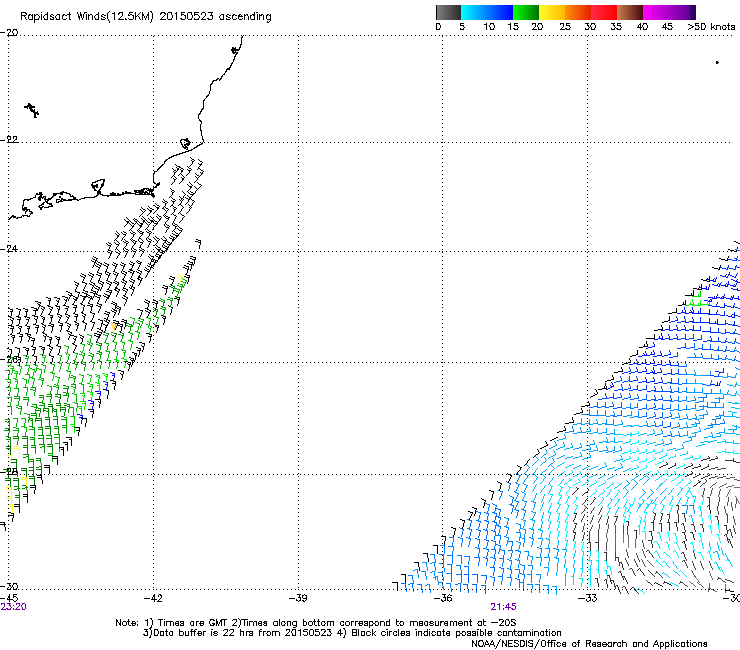
Task: Click the small island outline west of the coast
Action: (x=32, y=110)
